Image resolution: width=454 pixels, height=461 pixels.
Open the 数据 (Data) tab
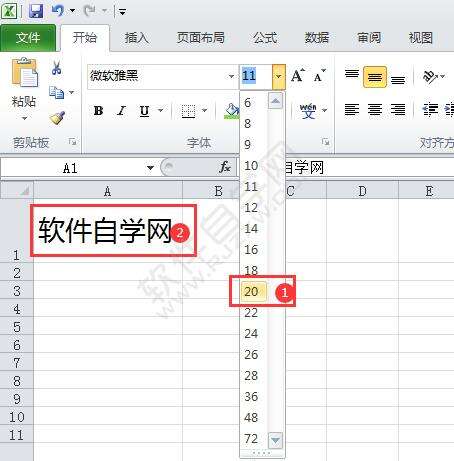[x=317, y=38]
